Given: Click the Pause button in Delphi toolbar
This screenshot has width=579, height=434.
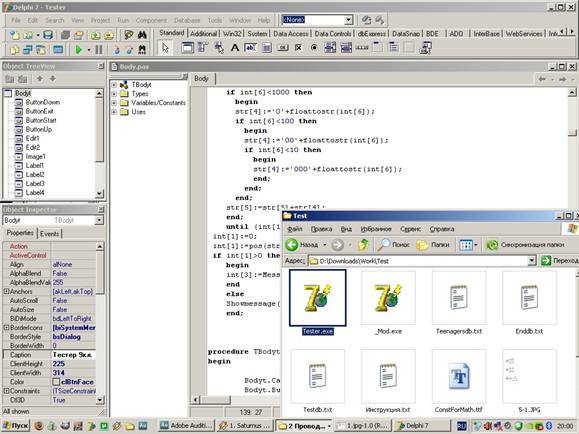Looking at the screenshot, I should (x=99, y=49).
